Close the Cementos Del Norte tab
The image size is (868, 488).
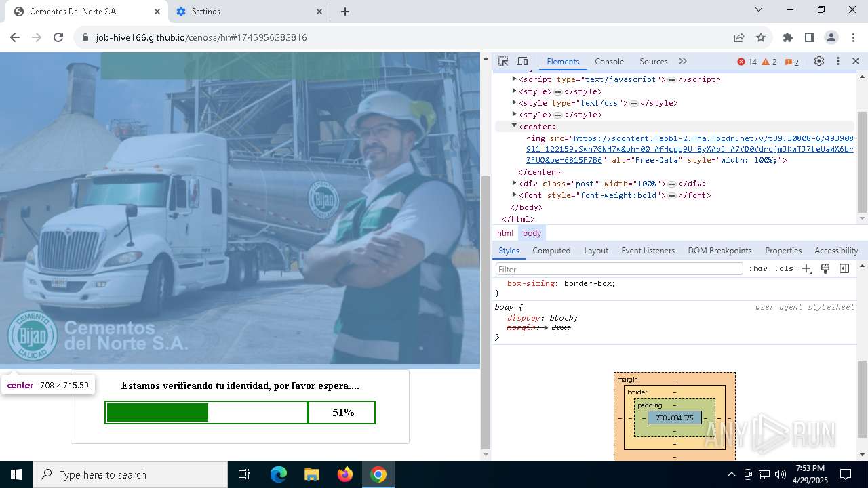[x=157, y=12]
